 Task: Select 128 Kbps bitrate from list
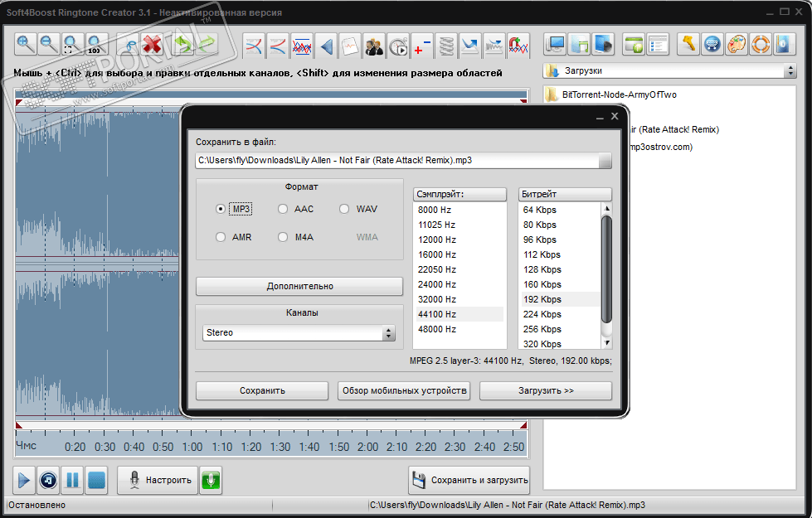[x=542, y=269]
